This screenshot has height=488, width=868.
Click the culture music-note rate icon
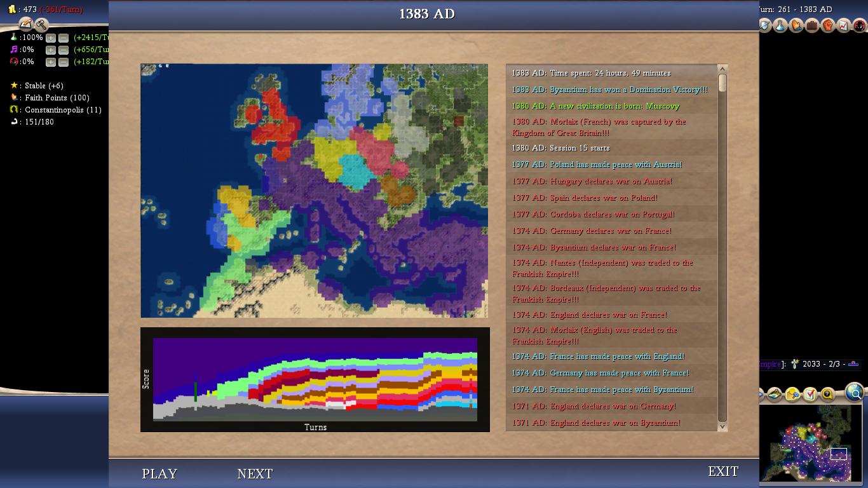14,50
